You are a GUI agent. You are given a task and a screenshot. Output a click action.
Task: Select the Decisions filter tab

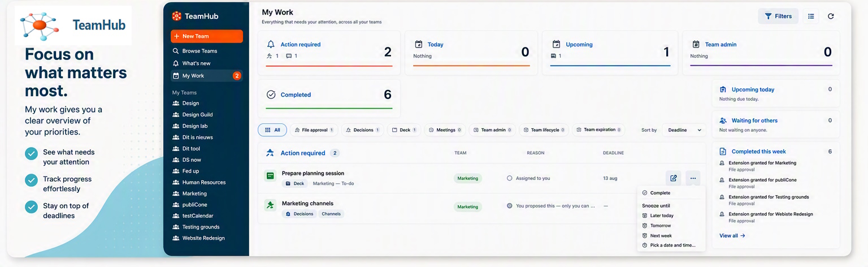click(363, 130)
